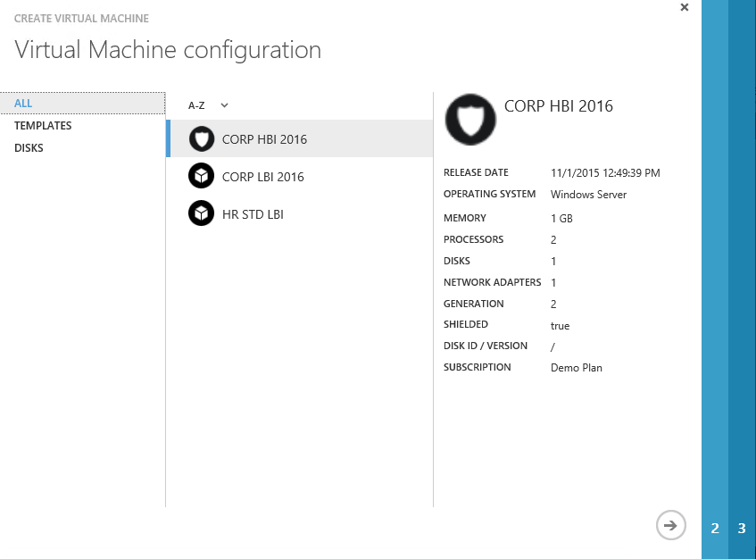Click the CREATE VIRTUAL MACHINE breadcrumb text
The image size is (756, 559).
pos(81,19)
